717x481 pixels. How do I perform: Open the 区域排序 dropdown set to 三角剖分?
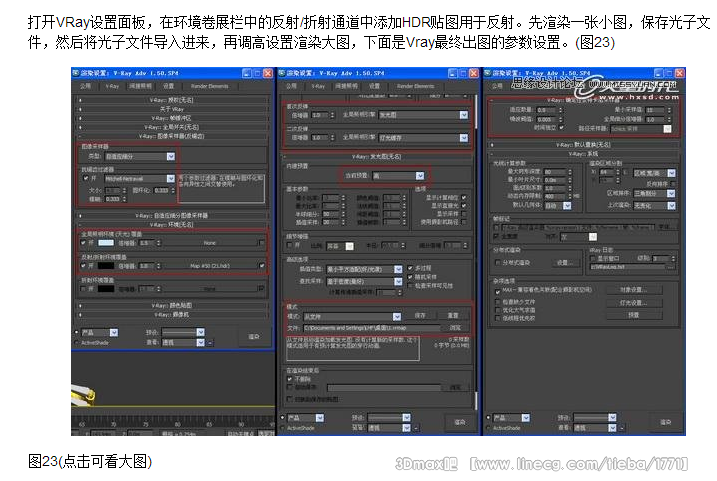pos(654,194)
